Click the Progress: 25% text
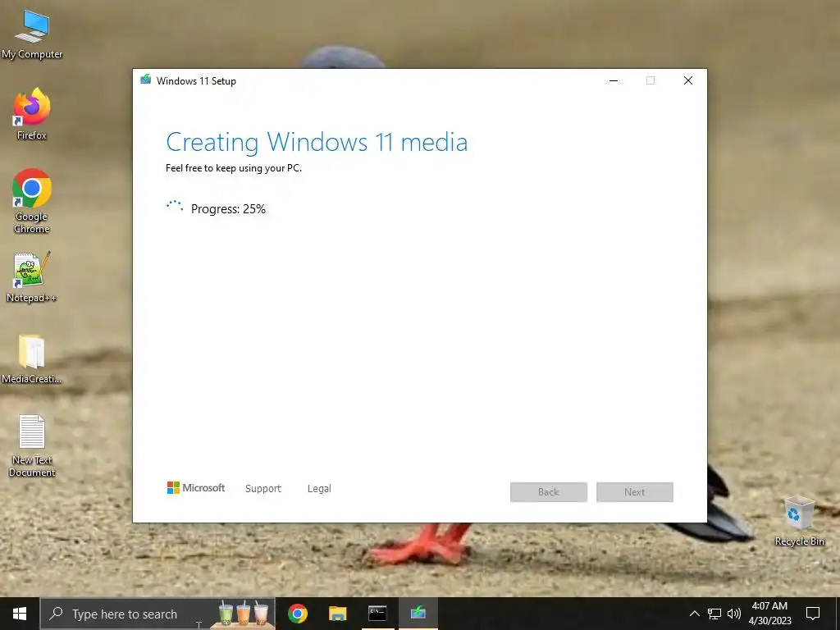 click(228, 209)
